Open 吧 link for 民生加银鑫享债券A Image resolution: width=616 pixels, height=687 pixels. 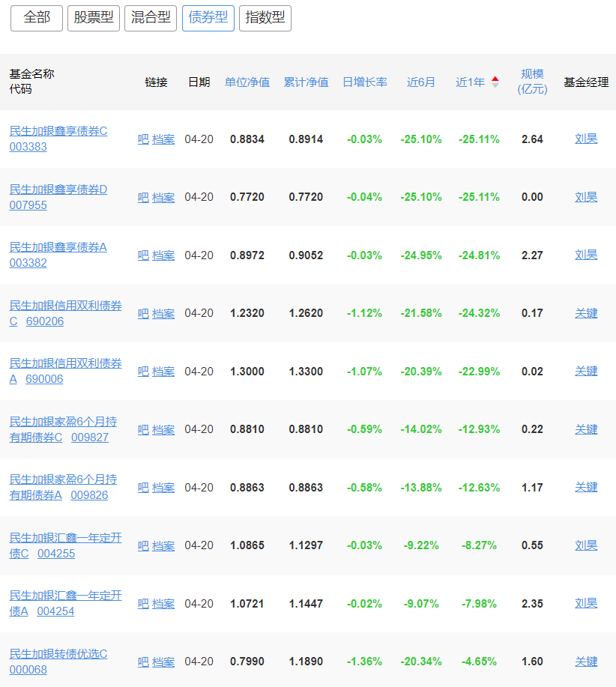[x=143, y=255]
